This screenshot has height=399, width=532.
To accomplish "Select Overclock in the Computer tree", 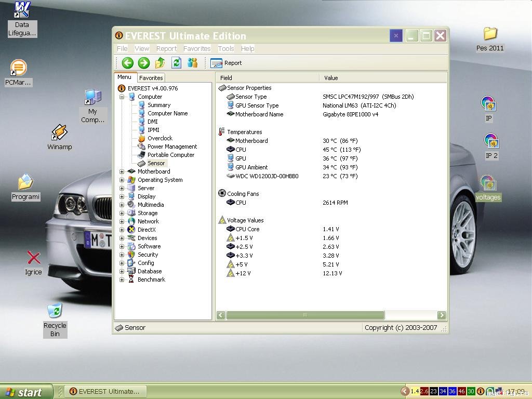I will [159, 138].
